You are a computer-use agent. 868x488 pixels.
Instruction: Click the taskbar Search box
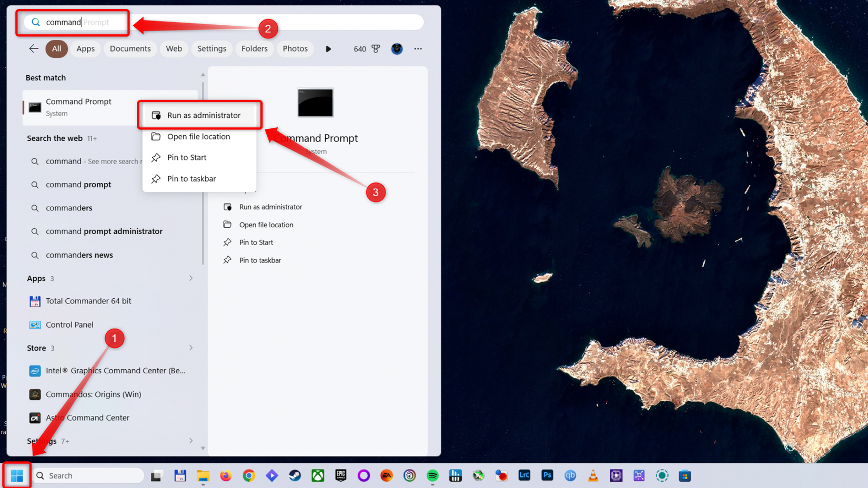tap(89, 475)
